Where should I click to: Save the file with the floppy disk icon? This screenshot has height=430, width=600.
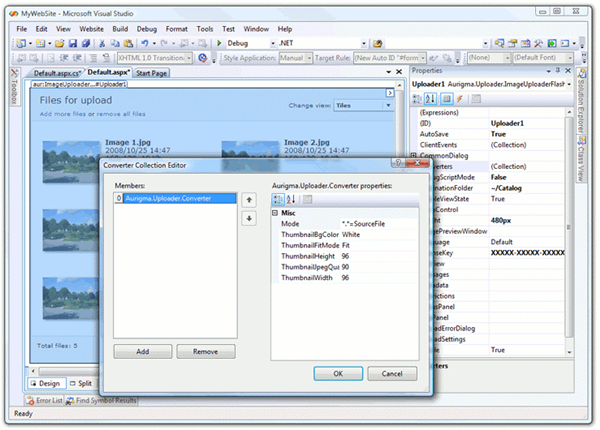pos(73,43)
